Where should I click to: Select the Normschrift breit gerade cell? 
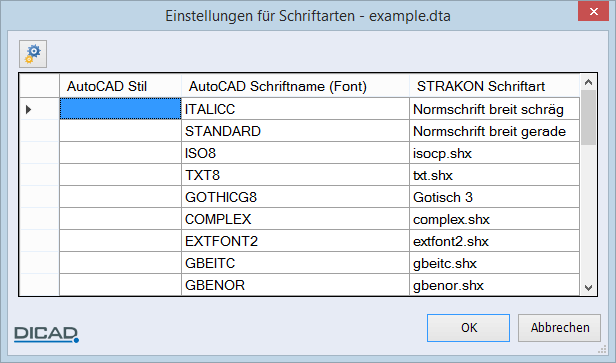click(495, 131)
